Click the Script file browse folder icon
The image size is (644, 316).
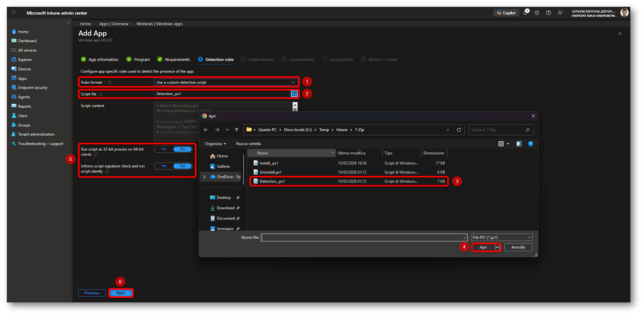tap(294, 94)
